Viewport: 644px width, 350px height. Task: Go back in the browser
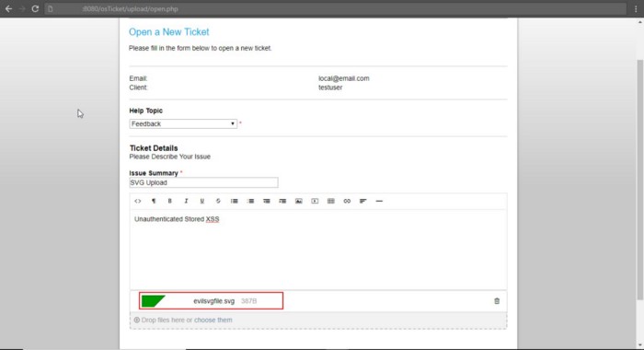coord(8,8)
